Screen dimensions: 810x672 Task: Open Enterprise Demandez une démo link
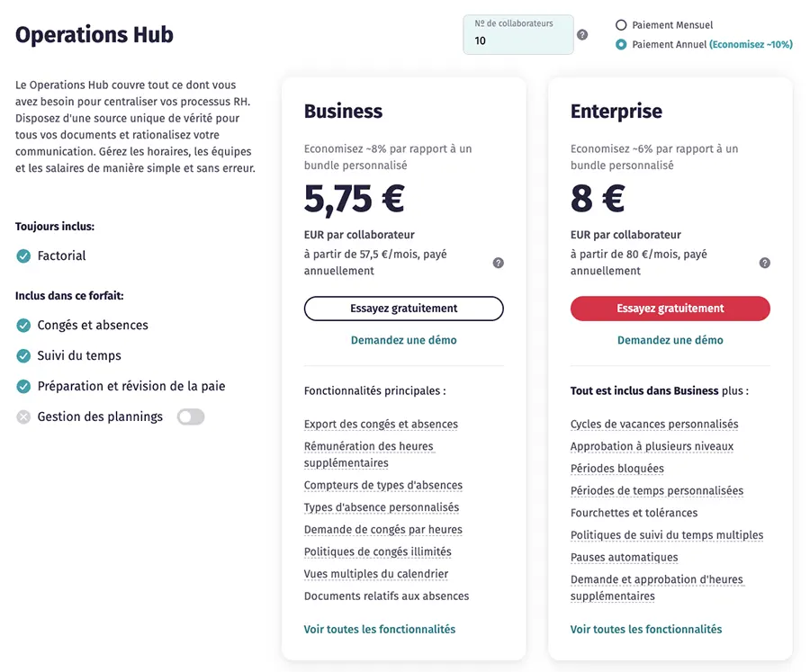(x=670, y=340)
